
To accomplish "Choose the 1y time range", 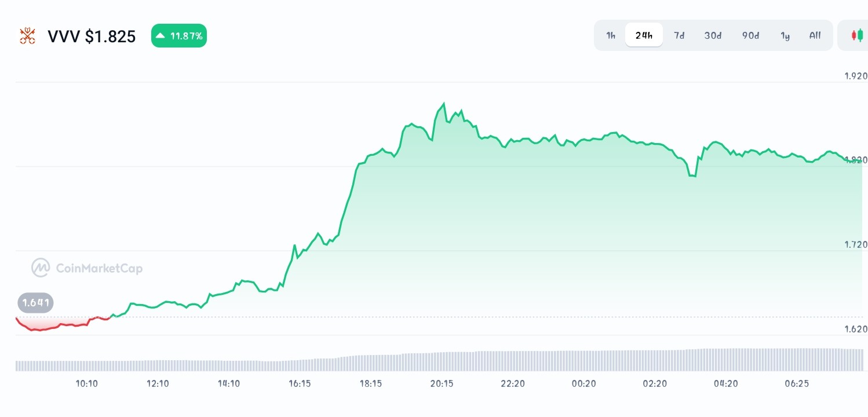I will 785,35.
